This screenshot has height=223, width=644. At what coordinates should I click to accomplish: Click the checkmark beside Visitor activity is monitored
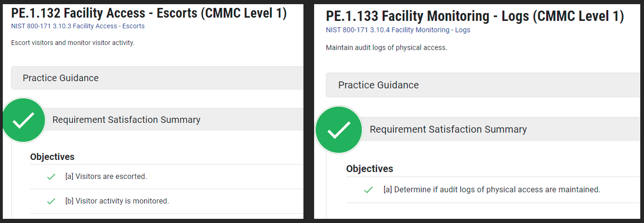pos(51,201)
